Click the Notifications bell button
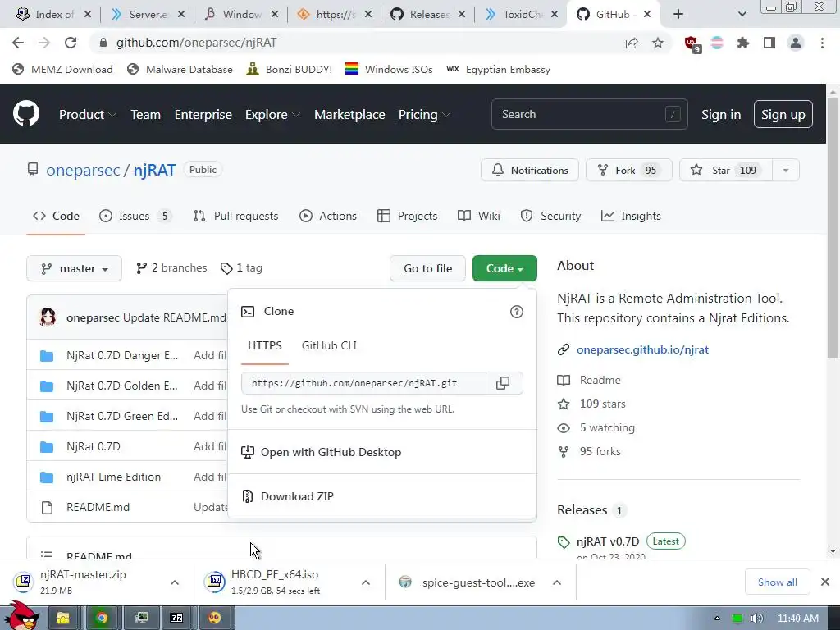The height and width of the screenshot is (630, 840). 530,171
